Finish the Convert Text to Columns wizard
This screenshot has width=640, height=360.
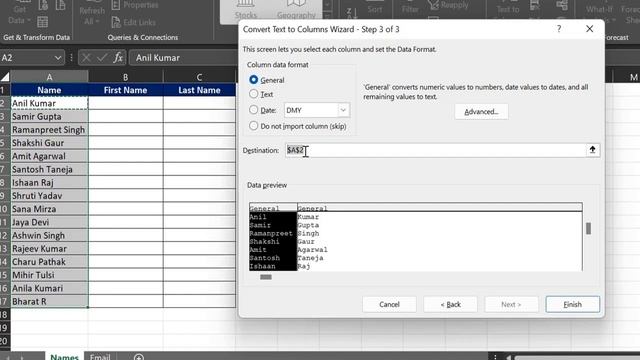(x=572, y=304)
